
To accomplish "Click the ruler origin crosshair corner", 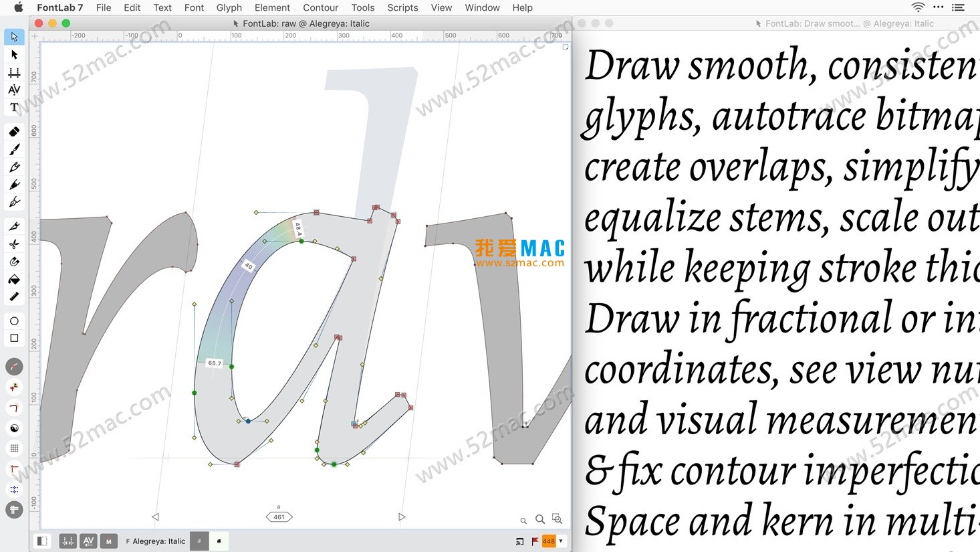I will [x=35, y=36].
